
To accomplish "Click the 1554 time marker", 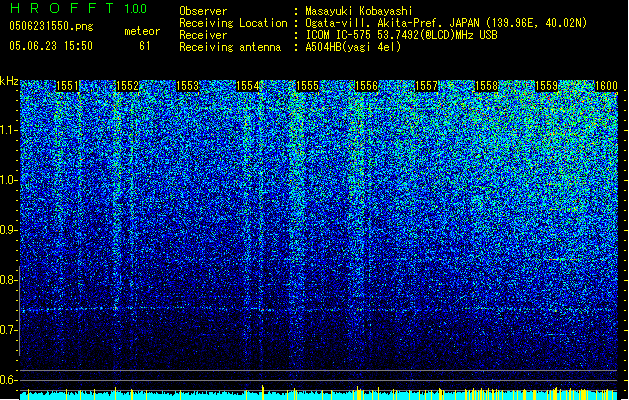I will pos(248,86).
